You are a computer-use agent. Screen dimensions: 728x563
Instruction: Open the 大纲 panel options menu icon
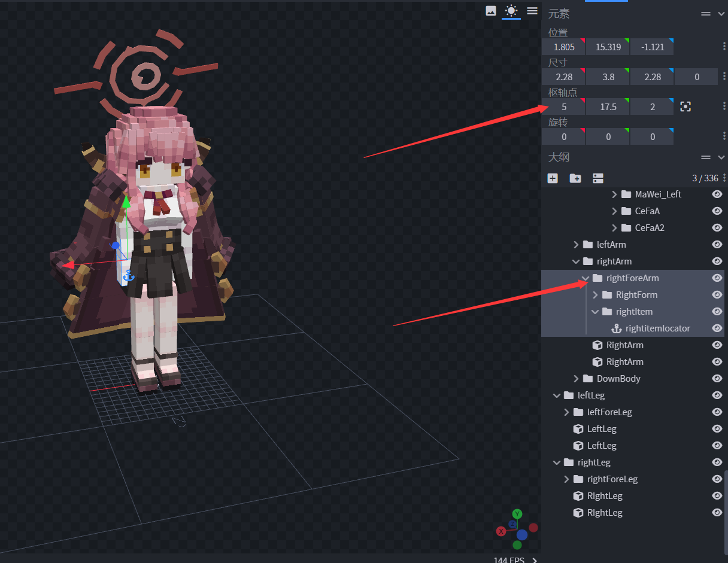click(x=706, y=157)
